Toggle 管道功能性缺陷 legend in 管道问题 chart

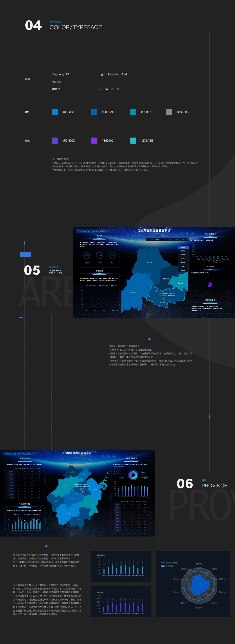pyautogui.click(x=91, y=285)
